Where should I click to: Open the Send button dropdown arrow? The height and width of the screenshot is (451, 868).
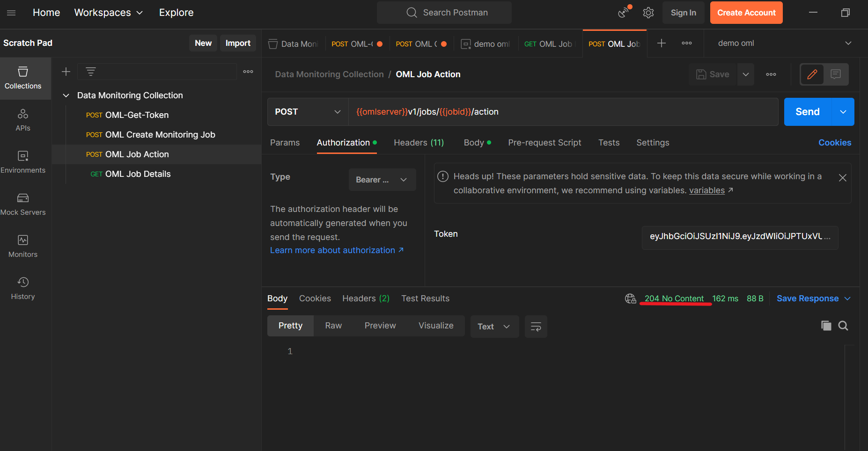(843, 112)
